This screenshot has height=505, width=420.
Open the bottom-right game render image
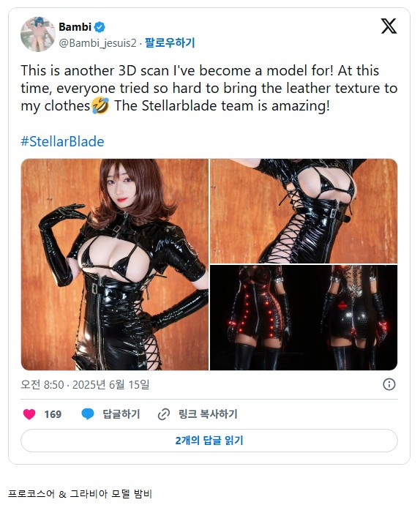tap(304, 318)
